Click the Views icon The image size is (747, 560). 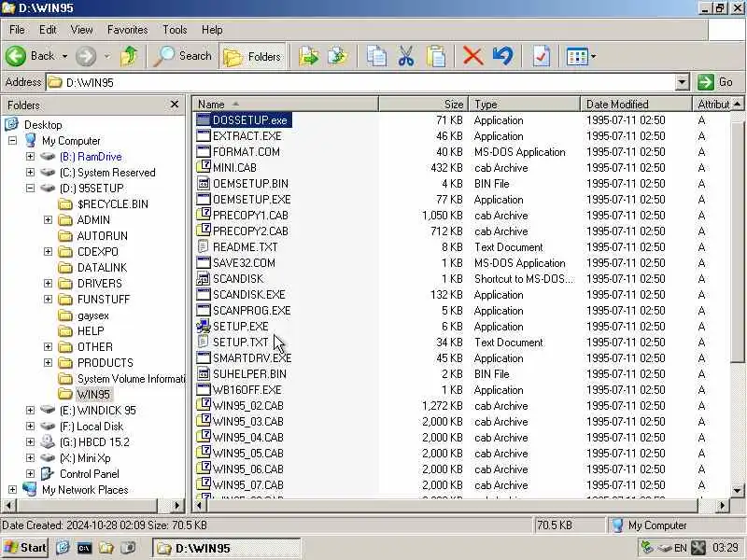point(577,57)
